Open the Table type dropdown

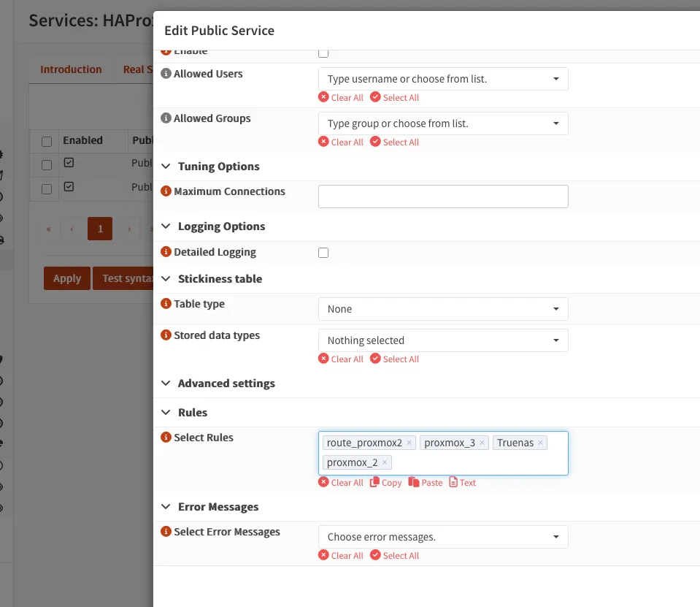pyautogui.click(x=443, y=309)
